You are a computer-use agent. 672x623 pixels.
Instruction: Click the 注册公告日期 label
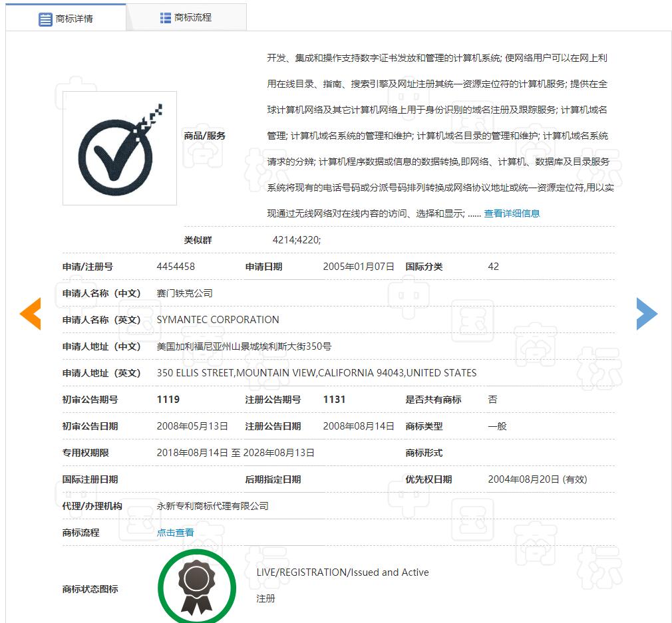click(x=273, y=426)
